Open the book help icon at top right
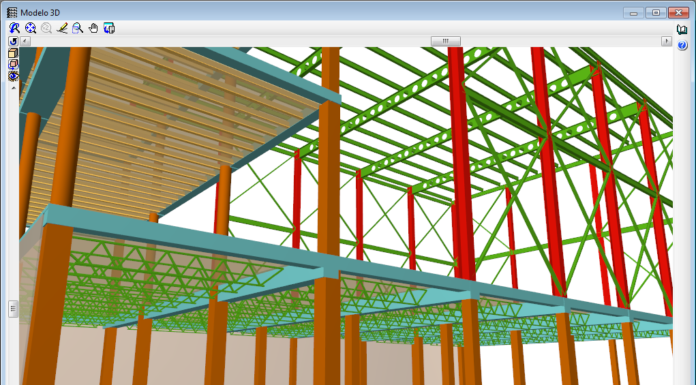This screenshot has width=696, height=385. click(x=682, y=30)
